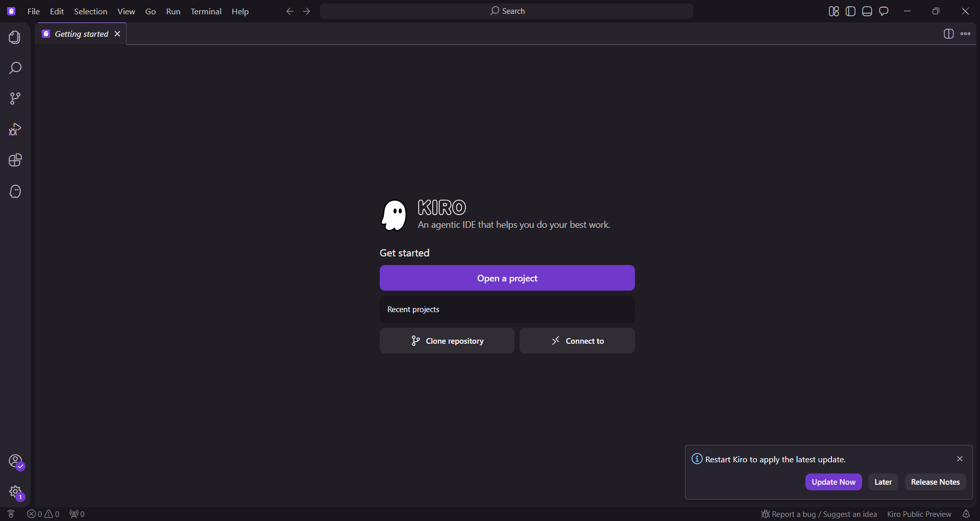980x521 pixels.
Task: Open the Terminal menu
Action: tap(206, 11)
